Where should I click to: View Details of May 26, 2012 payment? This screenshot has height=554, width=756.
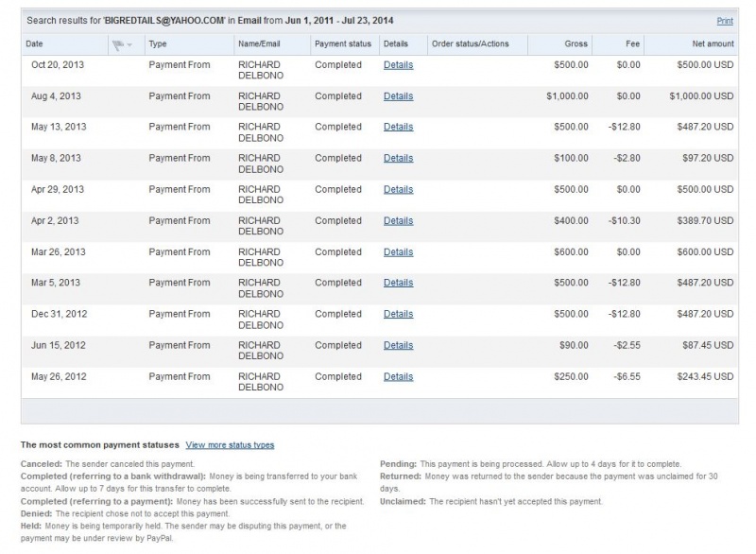(x=398, y=376)
